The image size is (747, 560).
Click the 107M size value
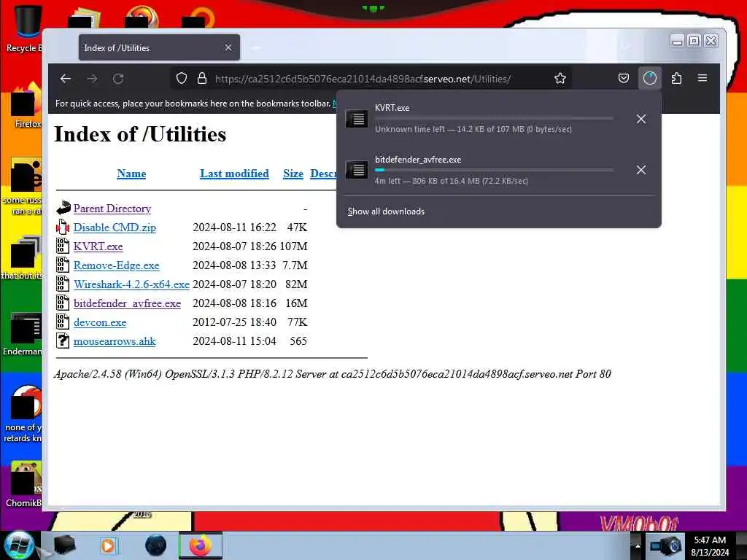[293, 246]
